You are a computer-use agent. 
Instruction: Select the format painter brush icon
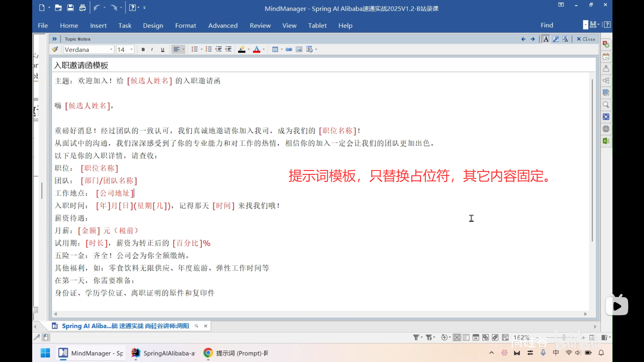coord(55,49)
